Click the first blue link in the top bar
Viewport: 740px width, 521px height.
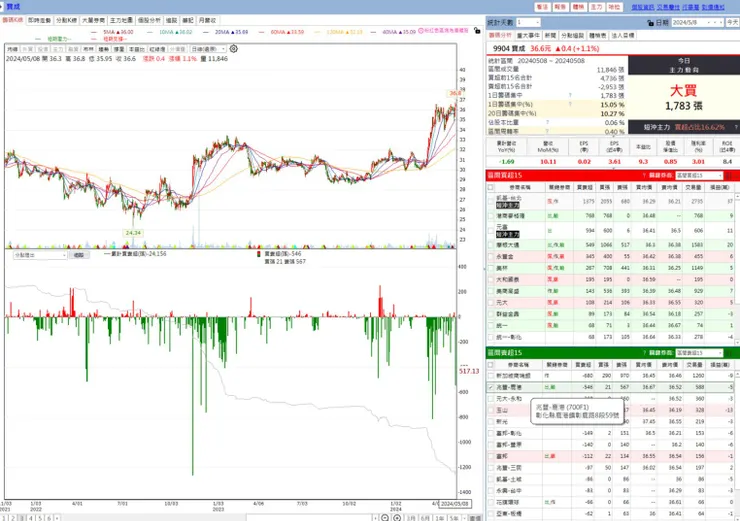click(643, 7)
